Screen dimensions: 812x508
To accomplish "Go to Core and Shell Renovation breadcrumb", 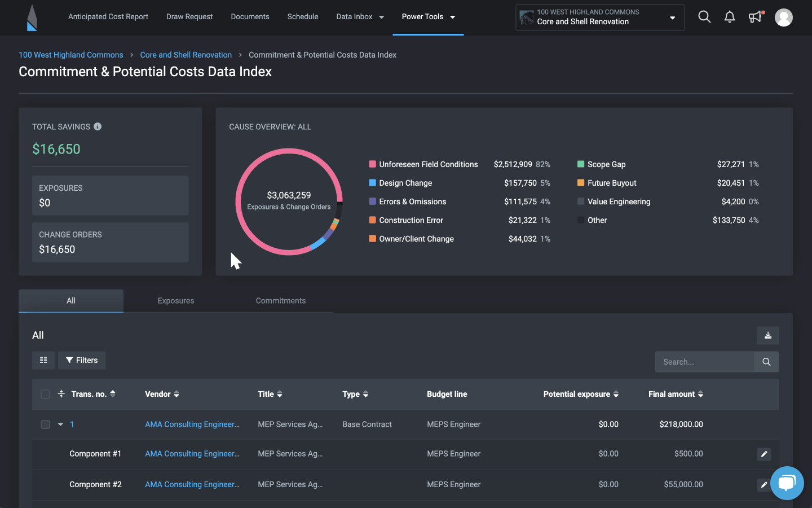I will 186,55.
